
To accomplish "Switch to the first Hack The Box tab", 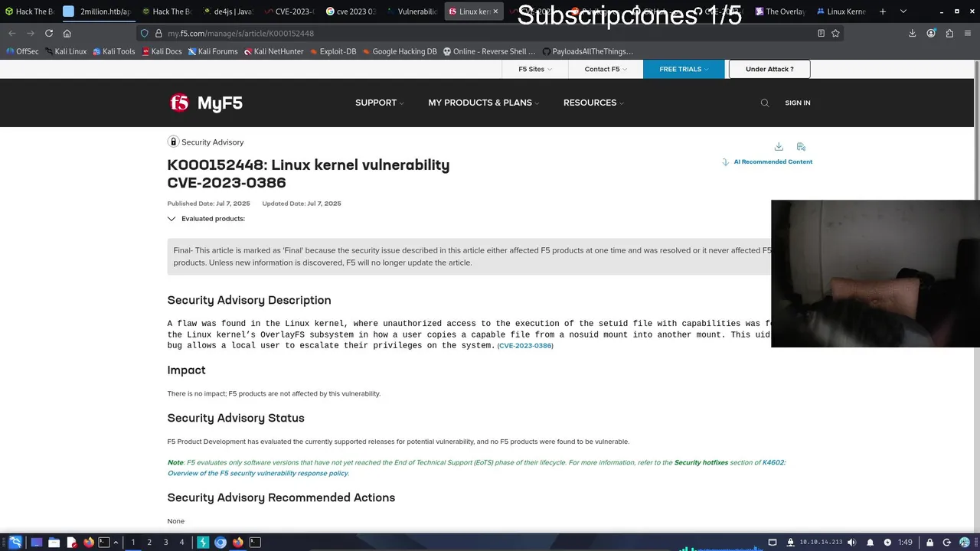I will click(29, 11).
